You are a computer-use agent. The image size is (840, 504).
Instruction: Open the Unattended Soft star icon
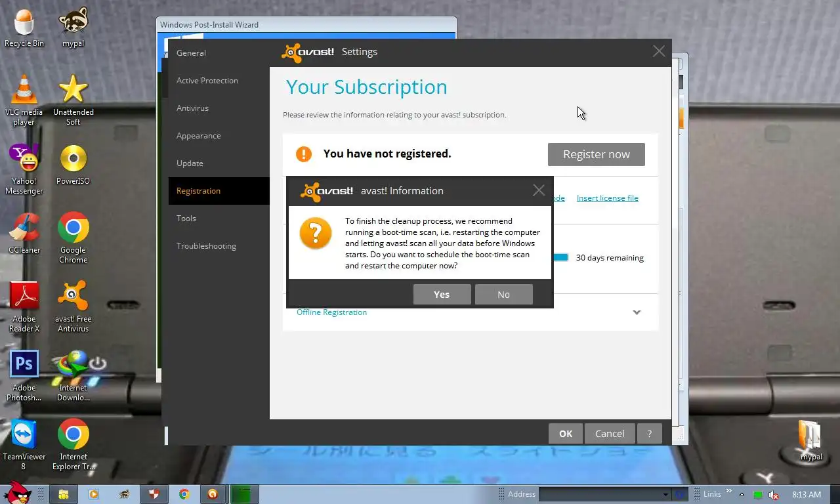(73, 100)
